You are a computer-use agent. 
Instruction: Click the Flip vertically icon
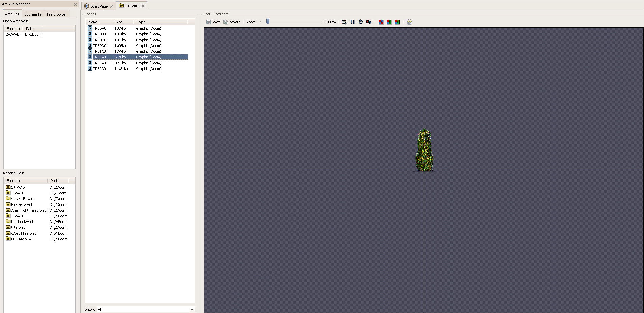click(353, 22)
